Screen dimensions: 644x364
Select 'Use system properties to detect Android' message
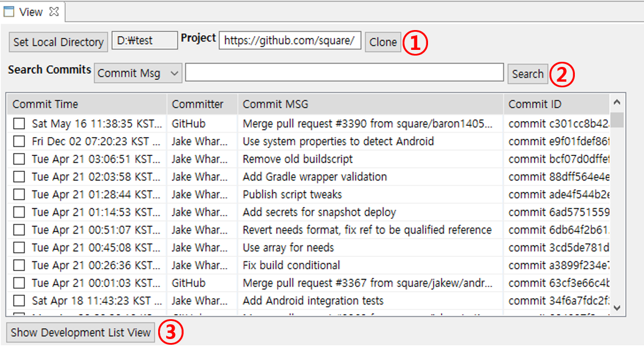(338, 141)
